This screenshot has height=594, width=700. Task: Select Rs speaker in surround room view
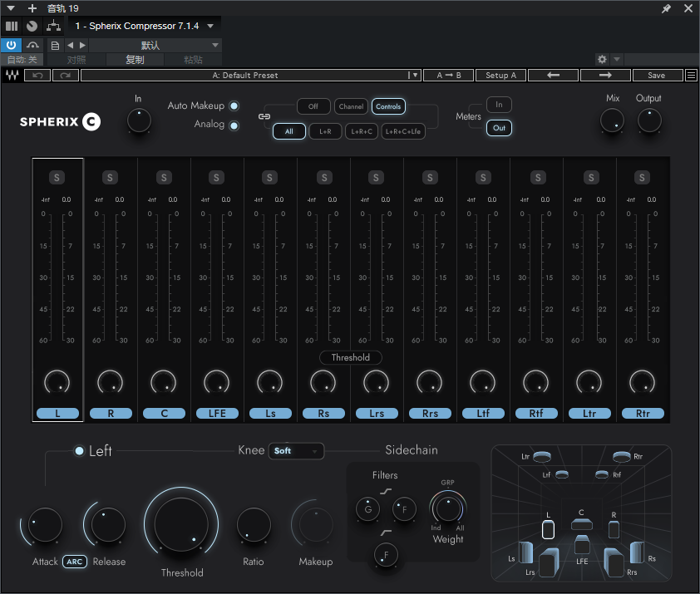coord(637,552)
